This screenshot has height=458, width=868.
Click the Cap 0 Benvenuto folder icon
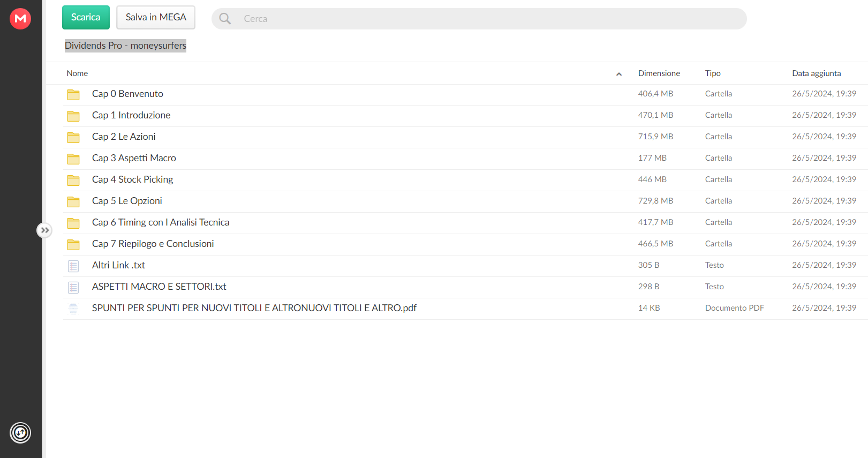coord(73,95)
